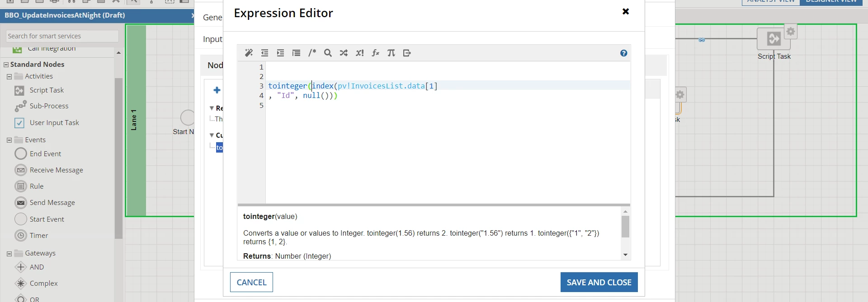
Task: Open expression editor help icon
Action: click(624, 53)
